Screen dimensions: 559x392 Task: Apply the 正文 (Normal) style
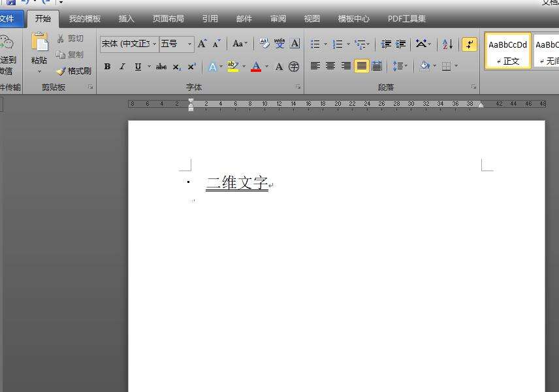(x=507, y=51)
